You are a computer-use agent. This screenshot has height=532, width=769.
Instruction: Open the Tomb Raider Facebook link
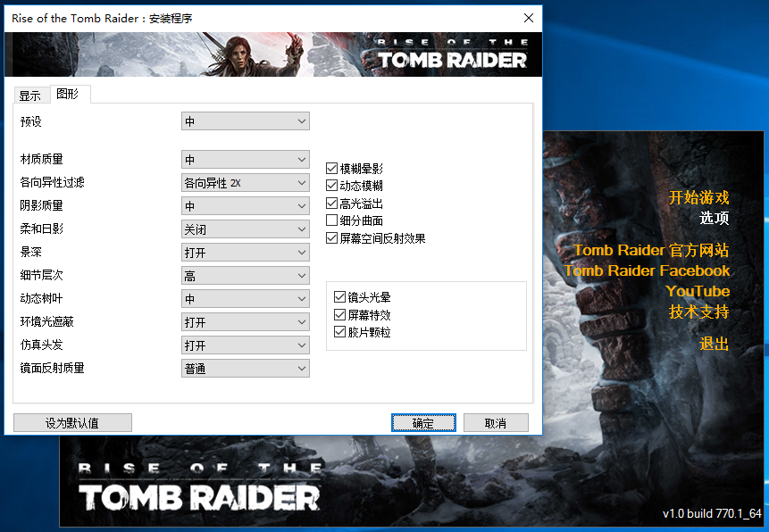pyautogui.click(x=647, y=270)
